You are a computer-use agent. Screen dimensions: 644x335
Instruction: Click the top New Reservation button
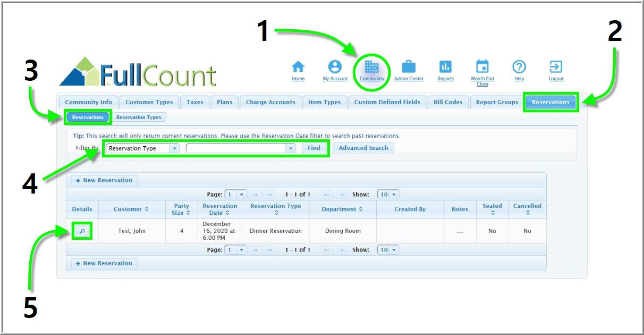(x=104, y=180)
